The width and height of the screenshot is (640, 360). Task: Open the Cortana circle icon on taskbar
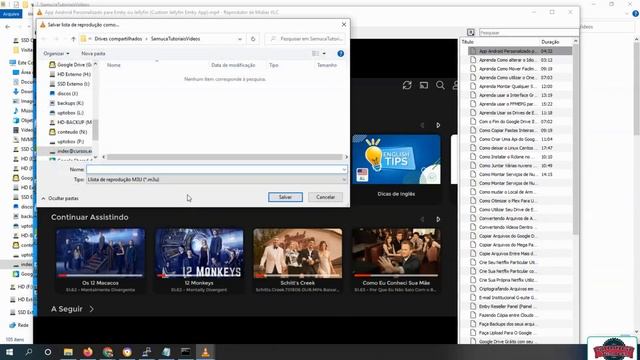click(x=48, y=352)
